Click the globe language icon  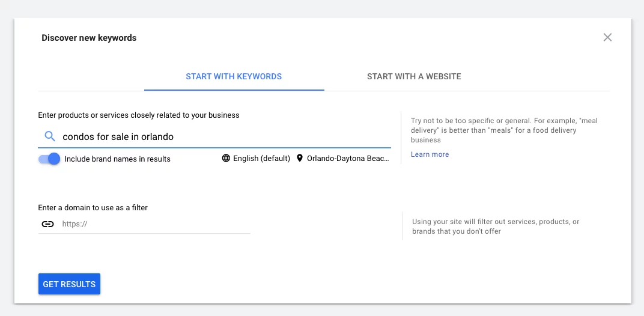click(226, 158)
